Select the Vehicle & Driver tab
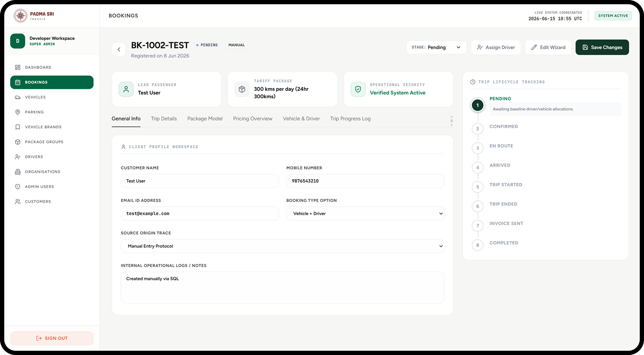 click(301, 119)
